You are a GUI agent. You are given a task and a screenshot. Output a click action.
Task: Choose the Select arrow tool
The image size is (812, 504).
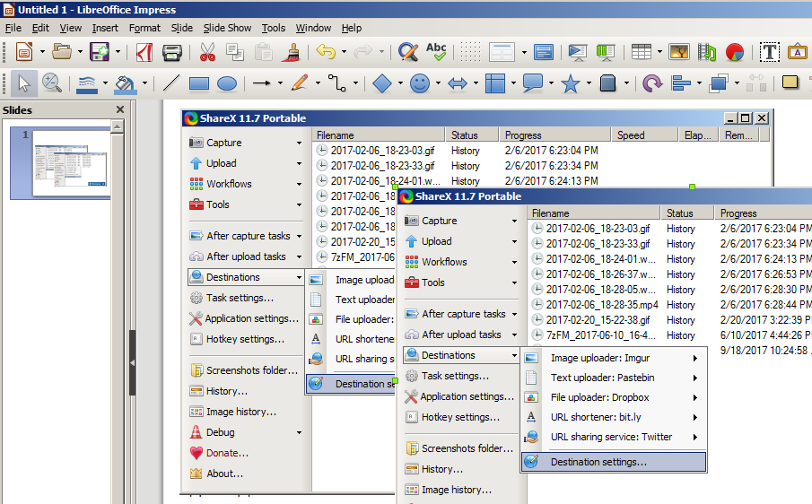click(23, 83)
